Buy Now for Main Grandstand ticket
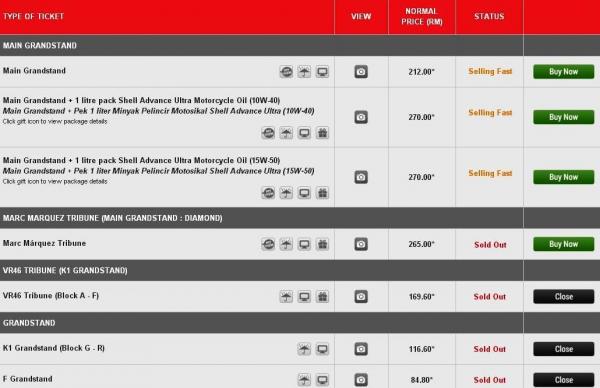Screen dimensions: 600x388 (x=564, y=72)
